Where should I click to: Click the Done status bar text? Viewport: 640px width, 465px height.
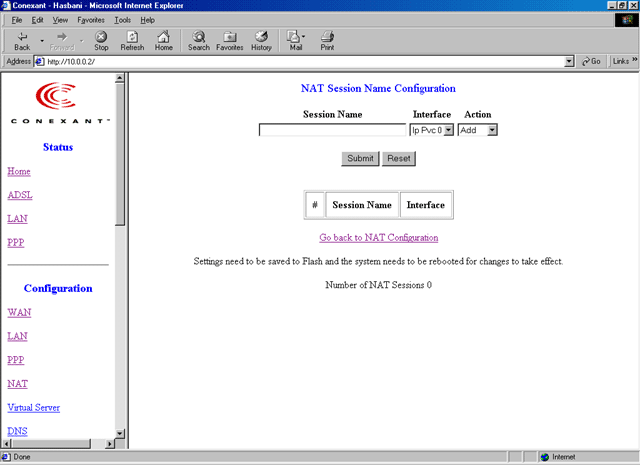(22, 457)
